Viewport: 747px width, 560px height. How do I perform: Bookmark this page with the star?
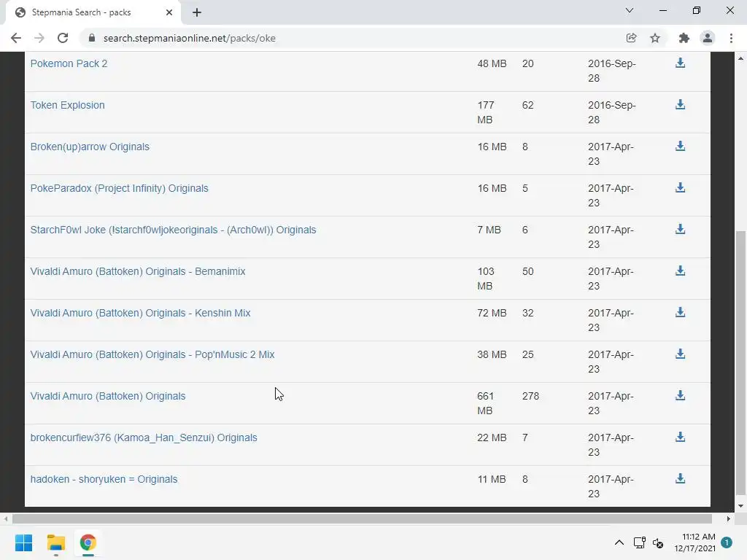655,38
